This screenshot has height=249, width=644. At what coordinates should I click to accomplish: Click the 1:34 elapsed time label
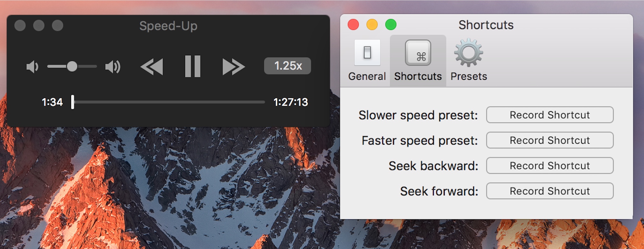click(52, 102)
